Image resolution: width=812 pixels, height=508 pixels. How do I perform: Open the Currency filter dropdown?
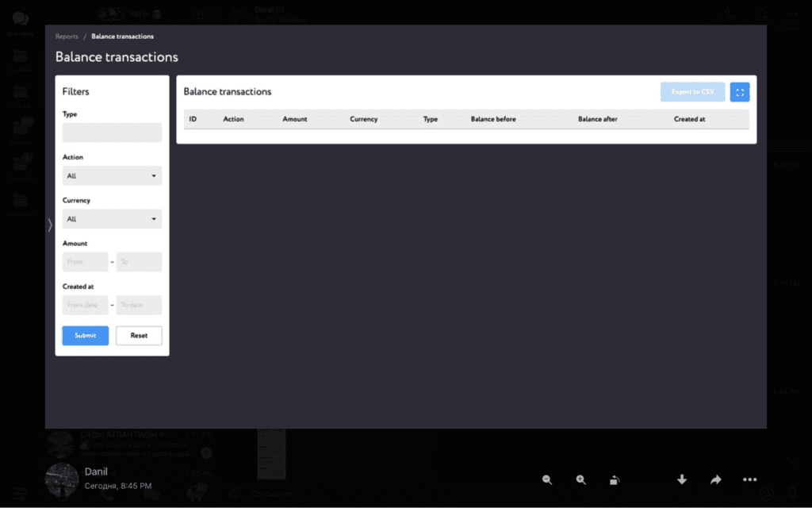pyautogui.click(x=111, y=218)
